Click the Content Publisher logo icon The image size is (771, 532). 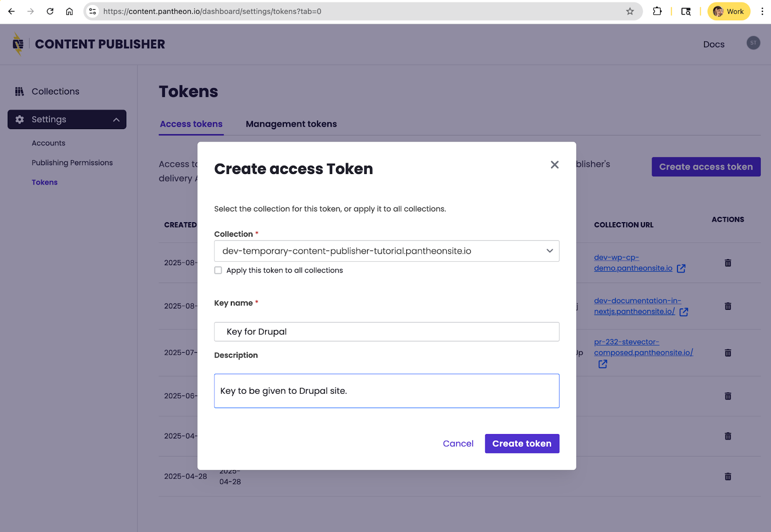tap(18, 44)
